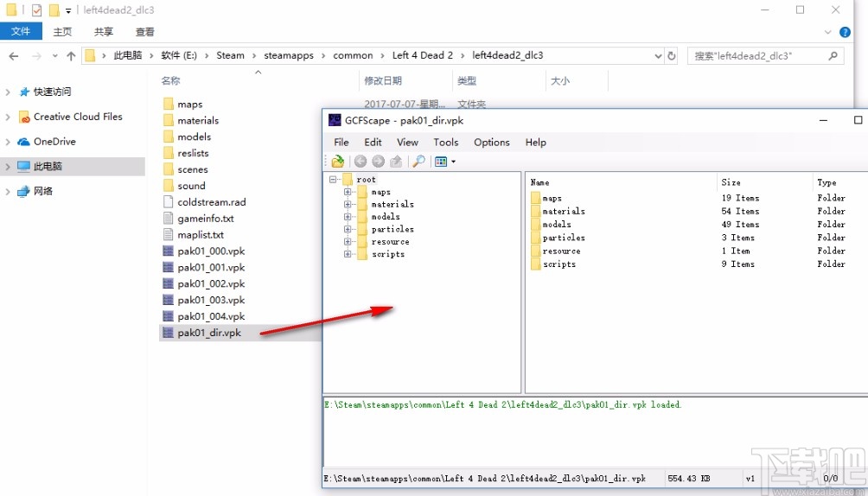Click Left 4 Dead 2 breadcrumb segment
Viewport: 868px width, 496px height.
423,55
